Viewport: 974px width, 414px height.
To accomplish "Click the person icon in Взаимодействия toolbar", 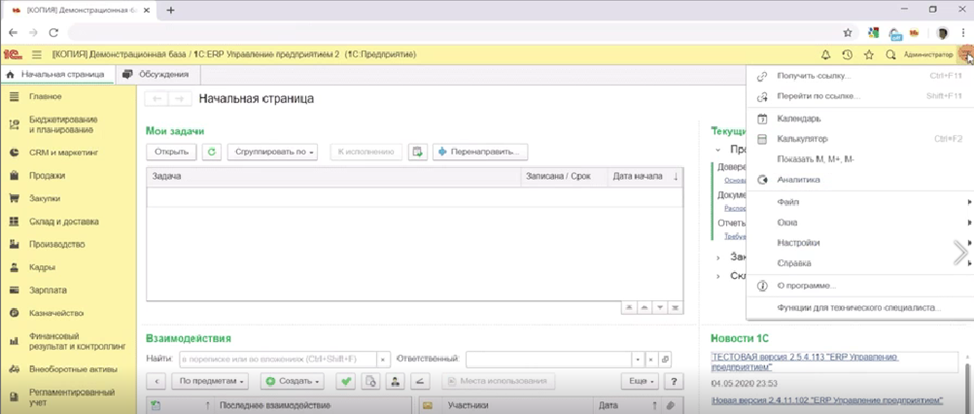I will point(395,381).
